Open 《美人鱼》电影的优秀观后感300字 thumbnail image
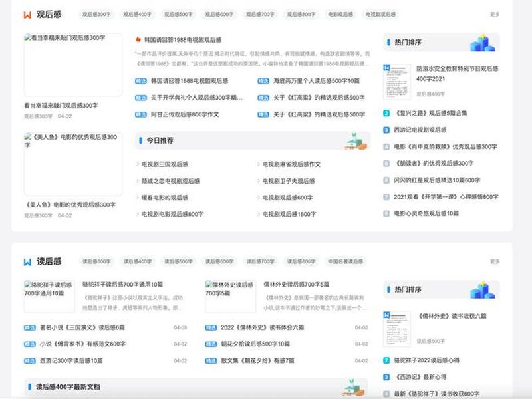The width and height of the screenshot is (532, 399). click(73, 164)
